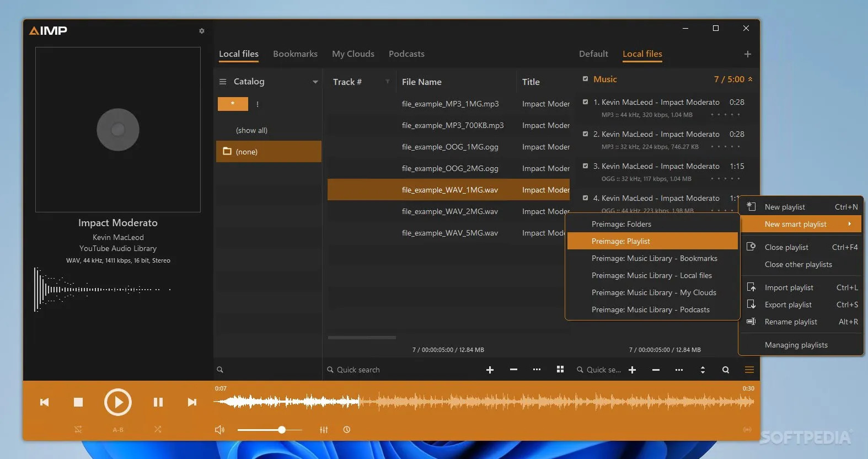Viewport: 868px width, 459px height.
Task: Expand the Catalog dropdown arrow
Action: coord(315,82)
